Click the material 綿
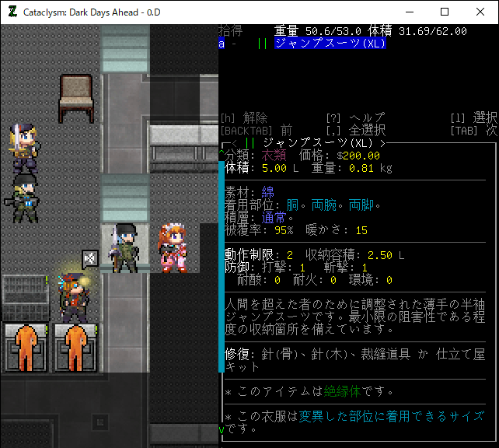 click(x=267, y=193)
